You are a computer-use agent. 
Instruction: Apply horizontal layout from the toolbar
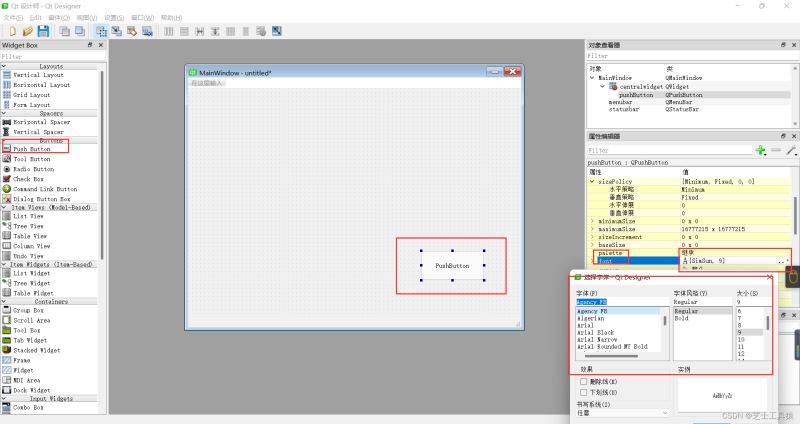[x=169, y=31]
